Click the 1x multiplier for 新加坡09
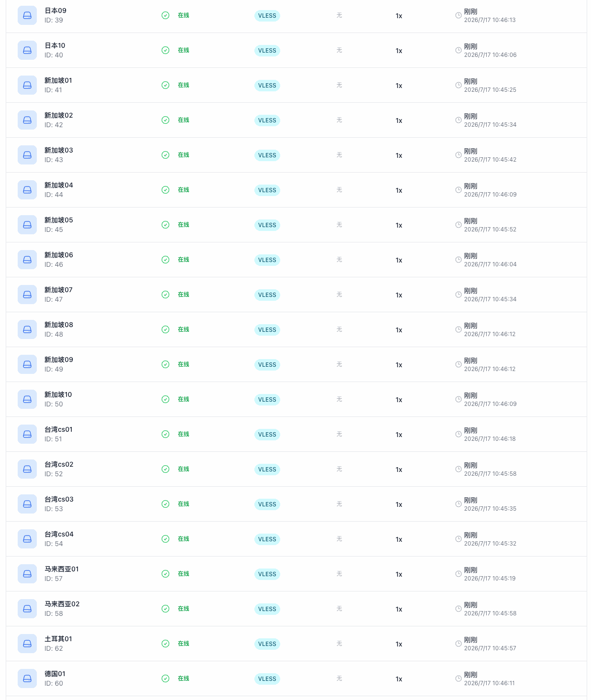This screenshot has height=700, width=591. [x=399, y=365]
